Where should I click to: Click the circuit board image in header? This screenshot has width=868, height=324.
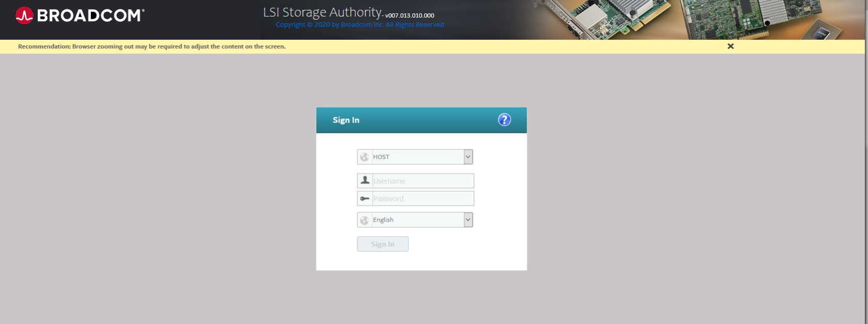pos(698,20)
